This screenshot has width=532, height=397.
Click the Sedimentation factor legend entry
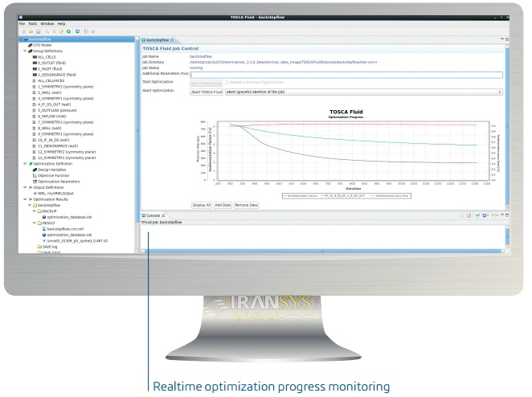pyautogui.click(x=301, y=196)
